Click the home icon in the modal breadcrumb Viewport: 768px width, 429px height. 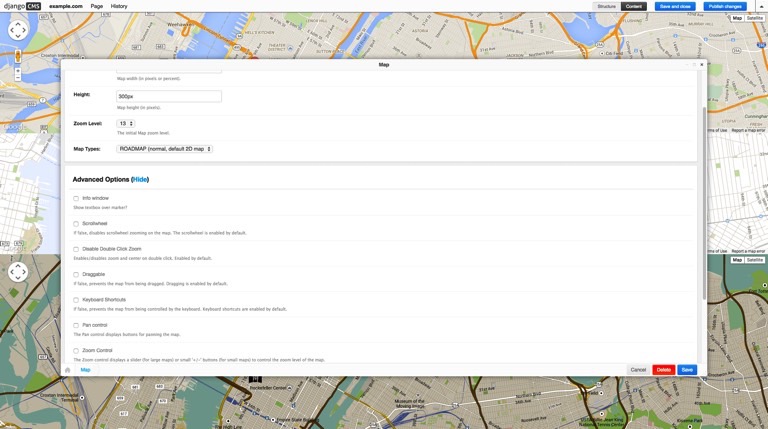(68, 370)
